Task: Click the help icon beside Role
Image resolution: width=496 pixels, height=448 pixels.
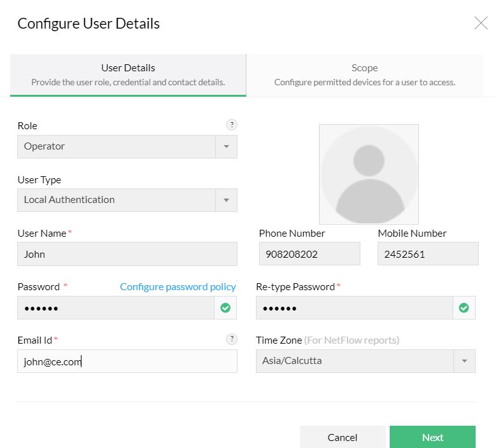Action: (x=232, y=125)
